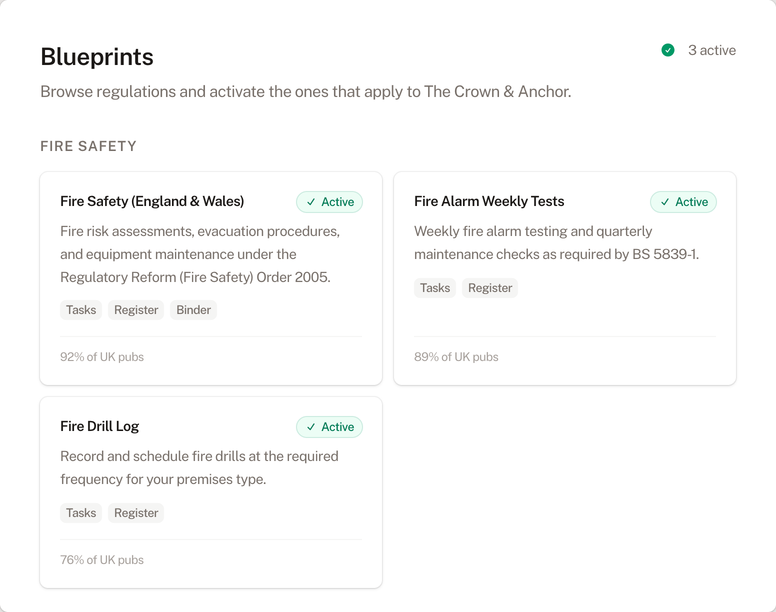Click the green check icon beside 3 active

click(x=668, y=50)
